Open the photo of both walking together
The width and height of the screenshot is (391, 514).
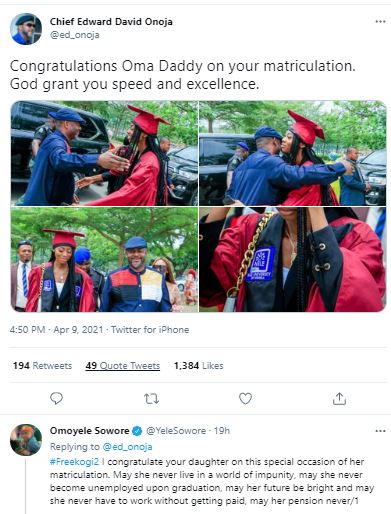pos(104,259)
